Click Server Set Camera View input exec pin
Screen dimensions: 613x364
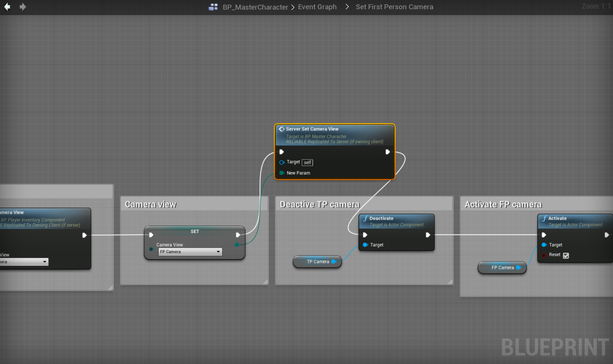click(281, 152)
